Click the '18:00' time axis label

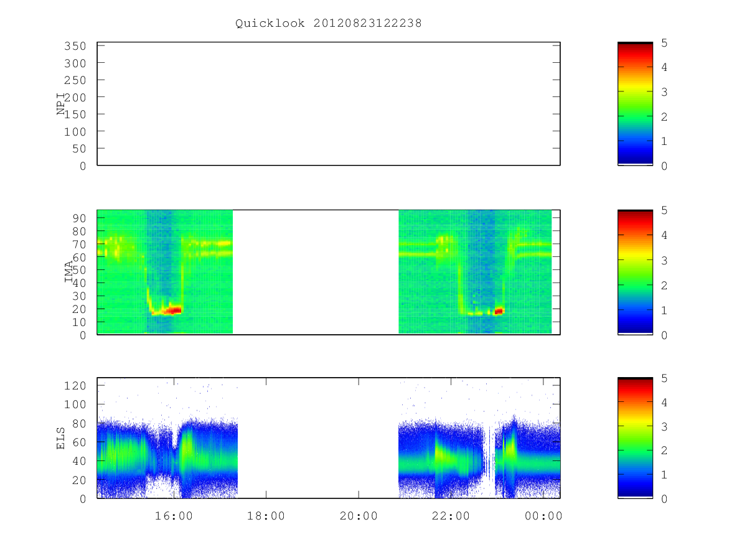[x=266, y=516]
